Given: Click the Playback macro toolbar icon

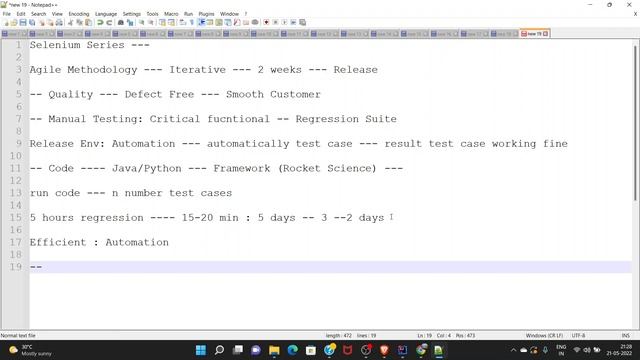Looking at the screenshot, I should [x=284, y=22].
